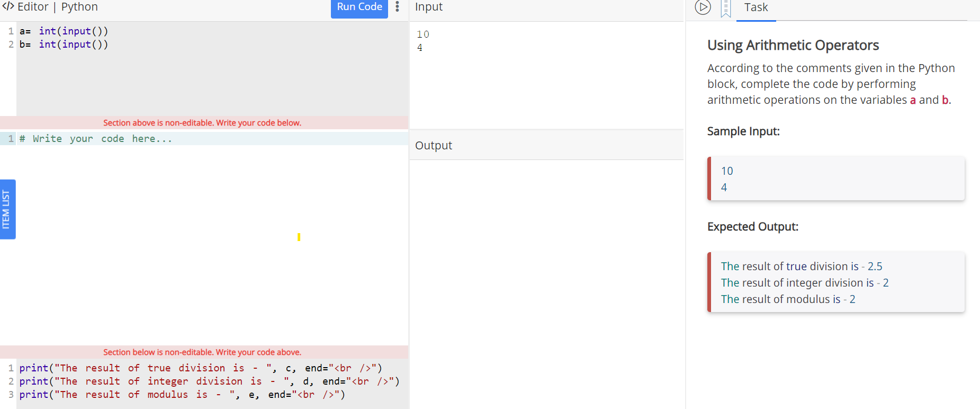980x409 pixels.
Task: Click expected output 'modulus is - 2'
Action: tap(788, 299)
